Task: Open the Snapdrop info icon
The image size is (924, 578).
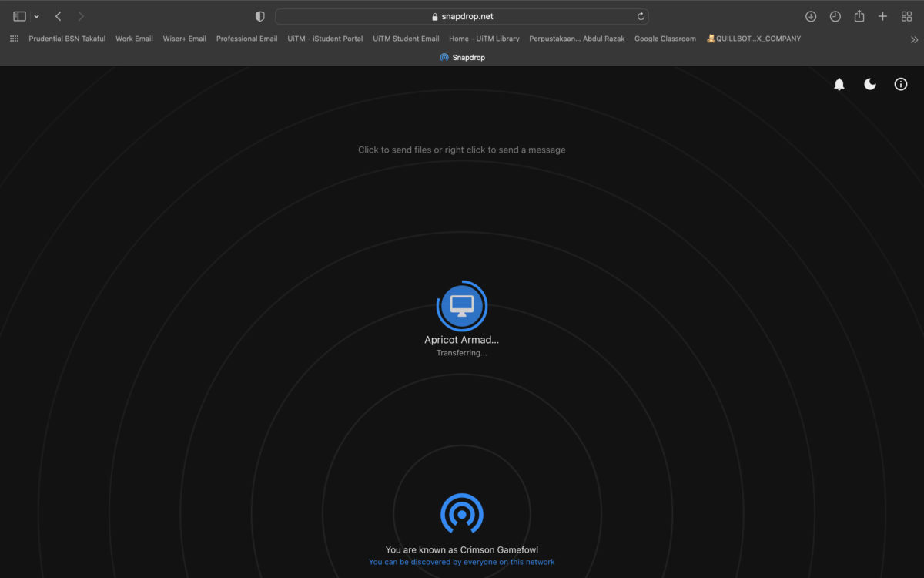Action: point(900,85)
